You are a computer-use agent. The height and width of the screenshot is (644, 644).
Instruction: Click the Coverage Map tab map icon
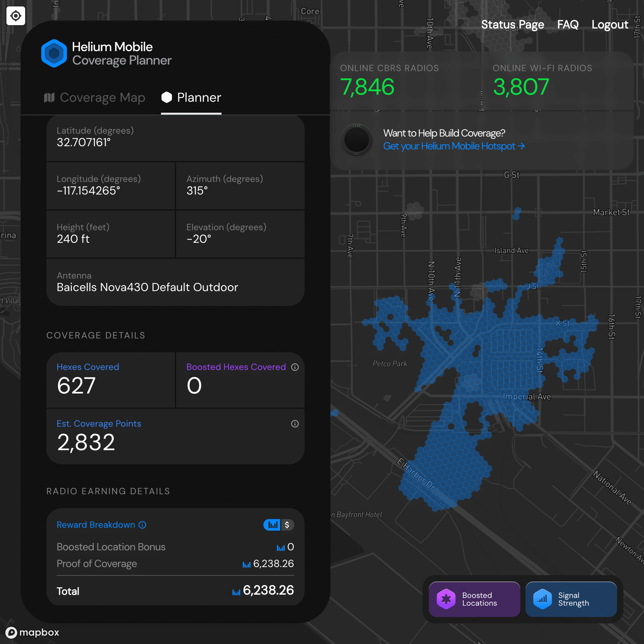(49, 98)
